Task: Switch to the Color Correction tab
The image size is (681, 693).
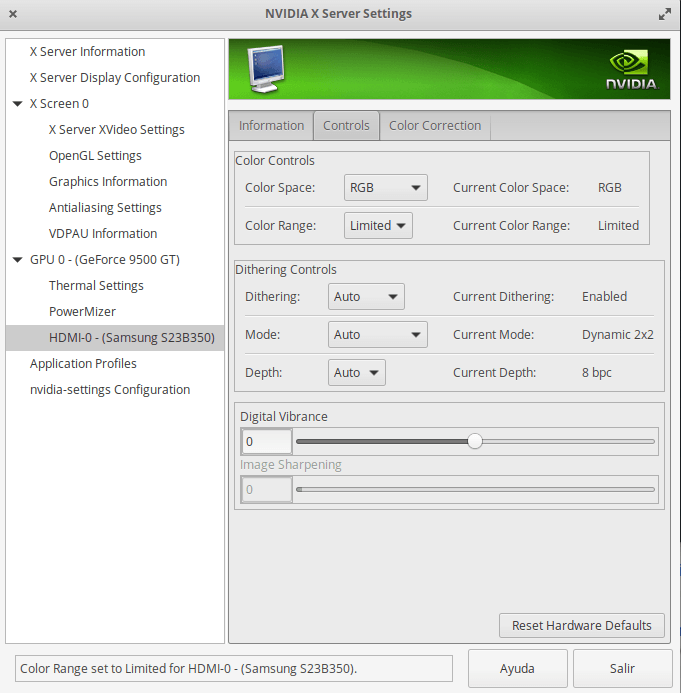Action: tap(435, 126)
